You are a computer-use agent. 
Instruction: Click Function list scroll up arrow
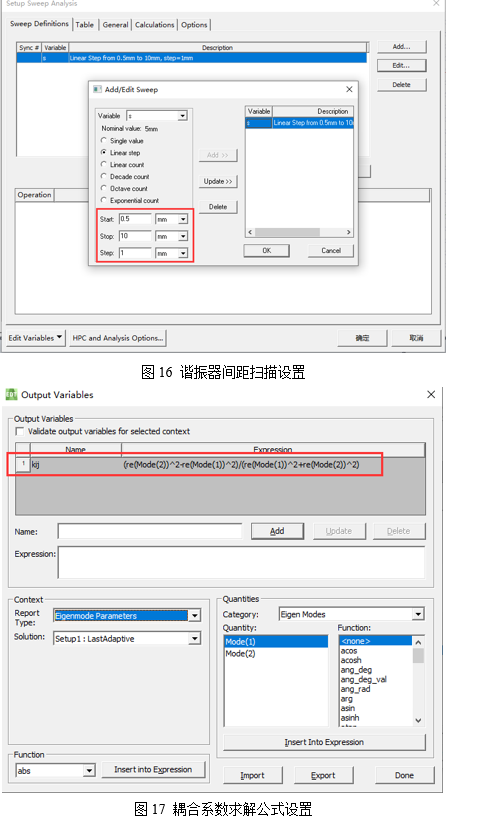tap(418, 642)
